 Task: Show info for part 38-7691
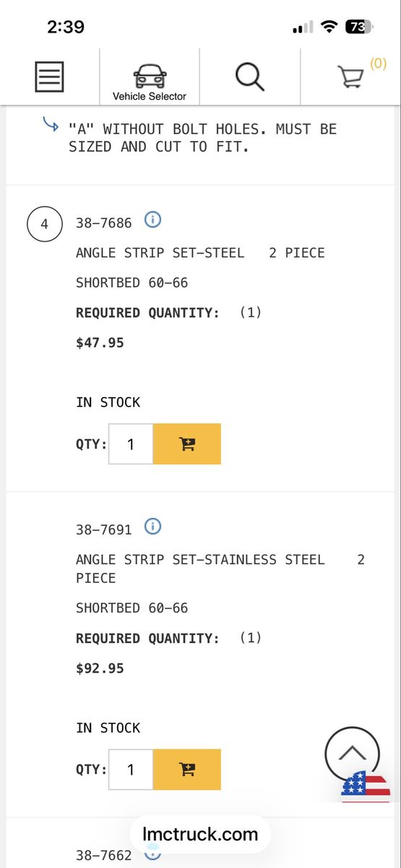pos(152,526)
